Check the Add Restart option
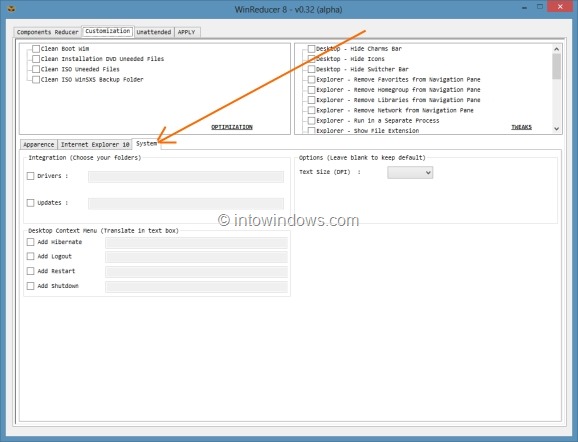 click(31, 271)
